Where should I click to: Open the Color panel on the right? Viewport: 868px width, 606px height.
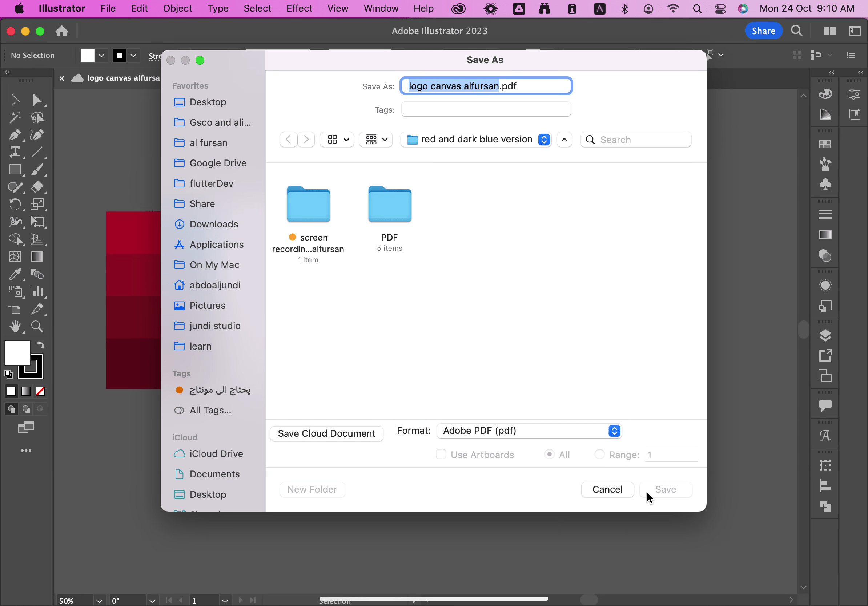click(x=825, y=94)
